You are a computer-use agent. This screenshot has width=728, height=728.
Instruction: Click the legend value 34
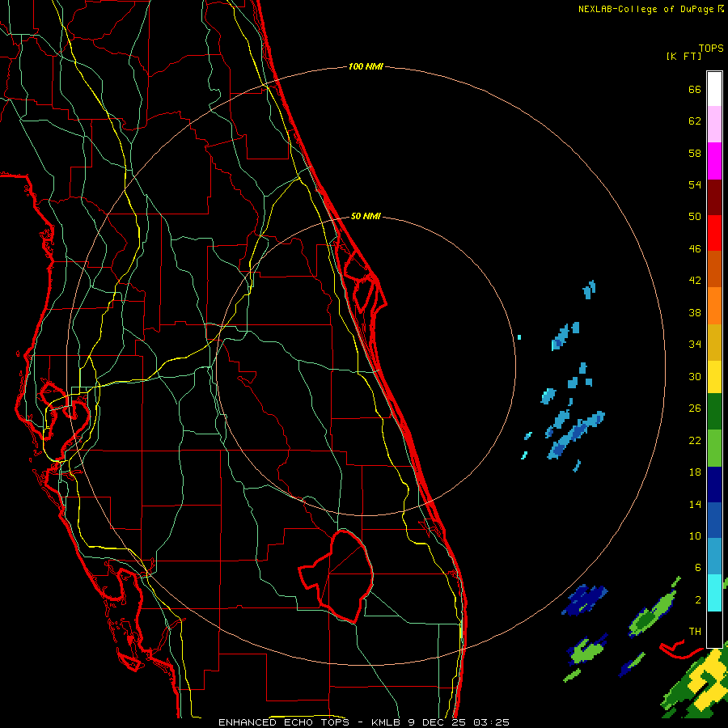tap(695, 345)
